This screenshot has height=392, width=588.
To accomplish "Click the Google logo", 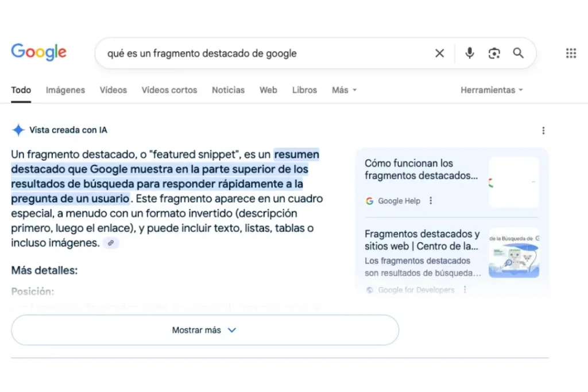I will [x=38, y=52].
